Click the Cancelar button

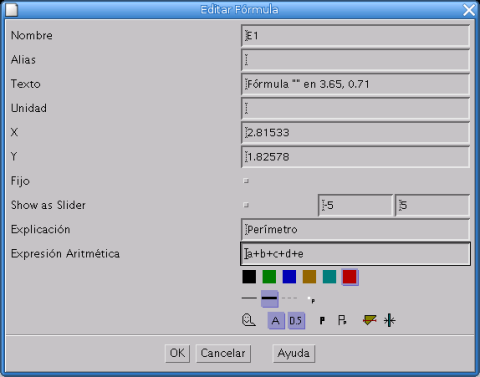(x=223, y=353)
